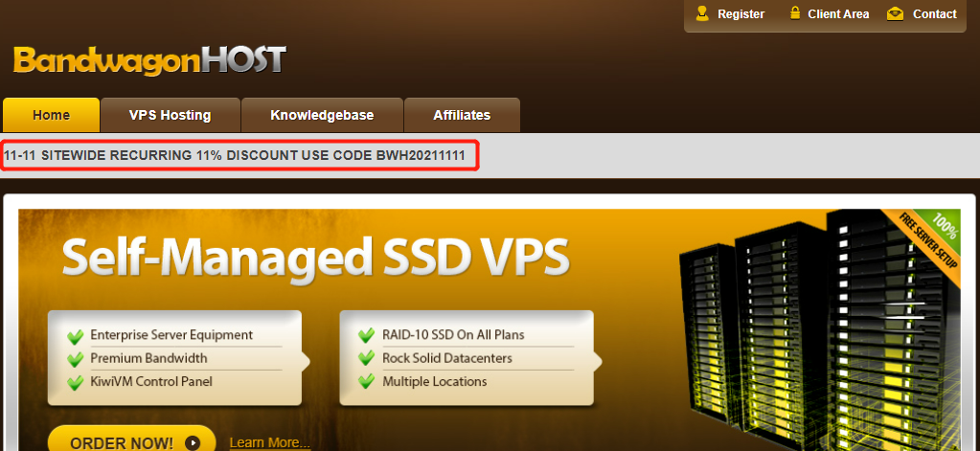Click the Register person icon
Image resolution: width=980 pixels, height=451 pixels.
point(702,13)
